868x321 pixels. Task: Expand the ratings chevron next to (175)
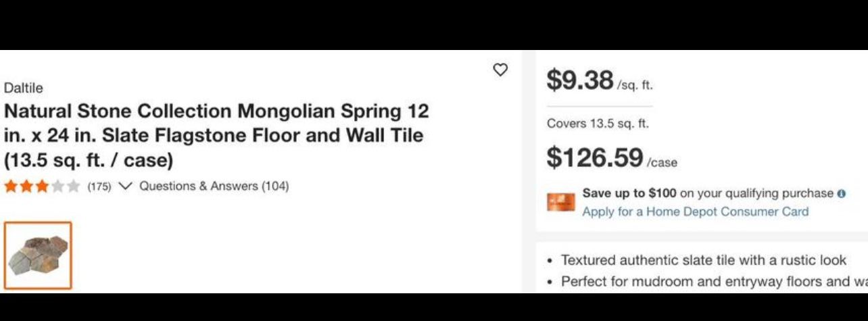click(x=125, y=186)
